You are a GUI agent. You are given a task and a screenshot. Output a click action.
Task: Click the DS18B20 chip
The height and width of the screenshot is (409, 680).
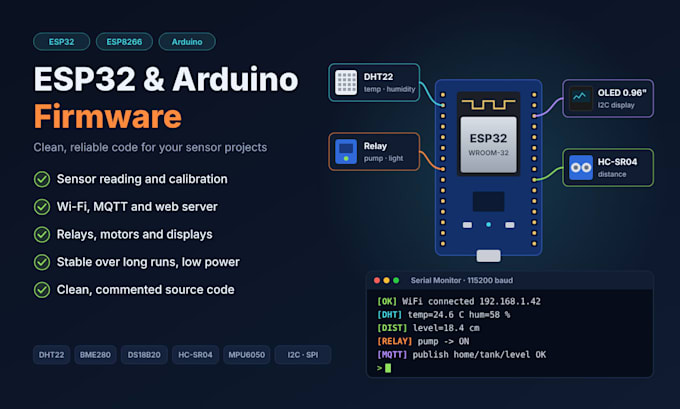click(x=144, y=355)
